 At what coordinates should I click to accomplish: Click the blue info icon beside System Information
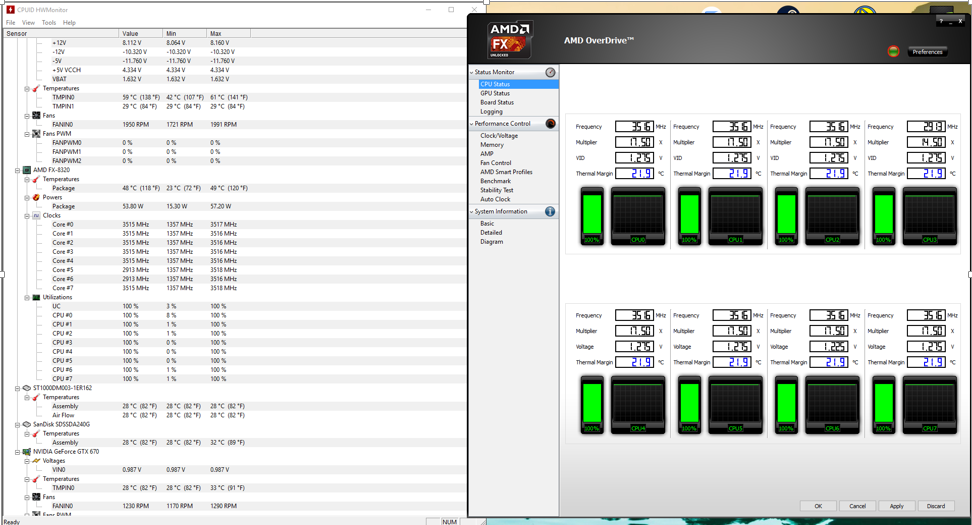tap(550, 212)
